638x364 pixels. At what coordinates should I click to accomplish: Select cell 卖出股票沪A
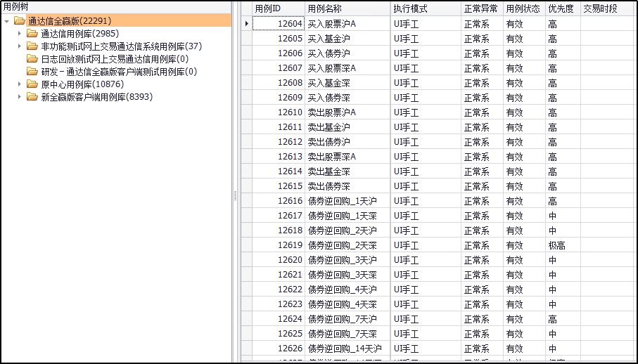point(347,112)
